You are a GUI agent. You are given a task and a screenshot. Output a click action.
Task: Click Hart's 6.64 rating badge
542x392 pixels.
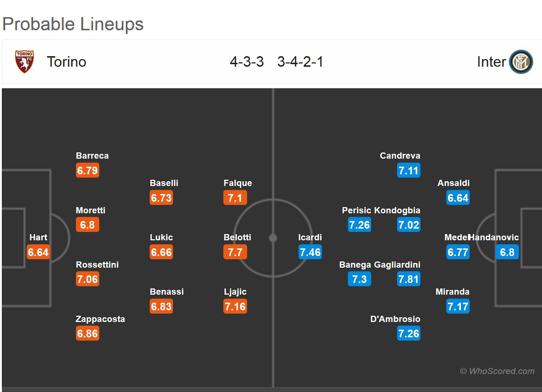(x=38, y=252)
